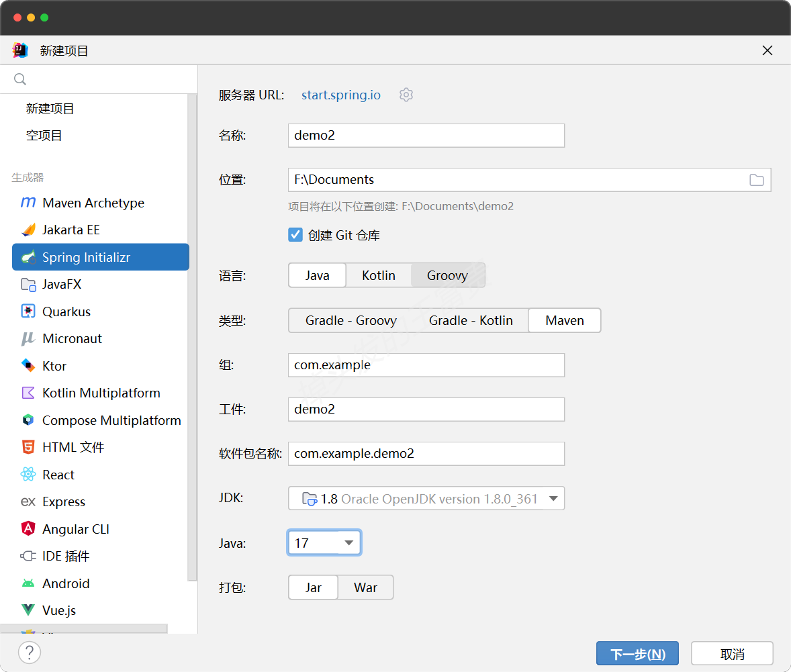
Task: Select War packaging
Action: point(366,587)
